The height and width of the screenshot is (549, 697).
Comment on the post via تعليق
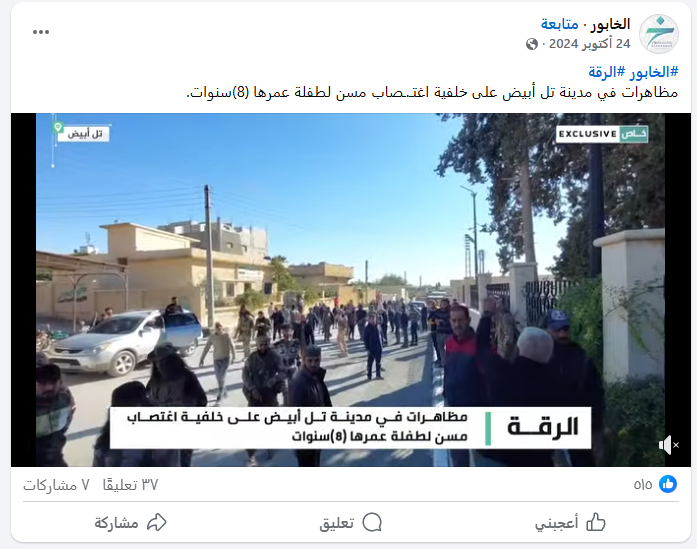pos(351,523)
